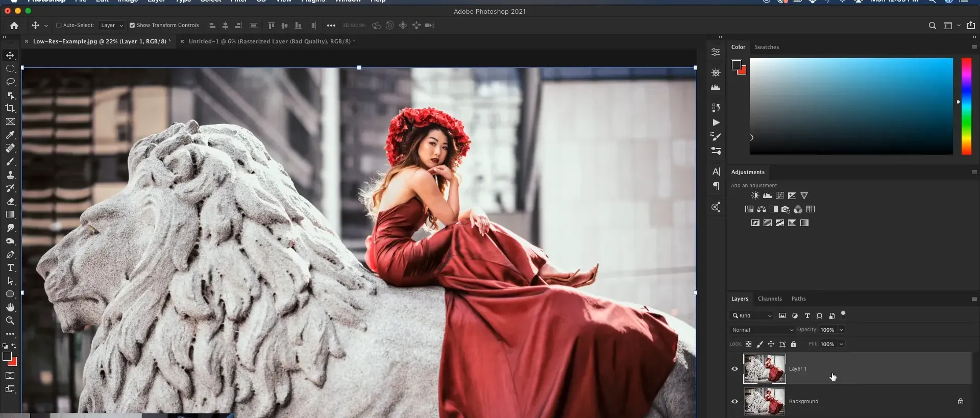Select the Brush tool
Image resolution: width=980 pixels, height=418 pixels.
coord(10,161)
